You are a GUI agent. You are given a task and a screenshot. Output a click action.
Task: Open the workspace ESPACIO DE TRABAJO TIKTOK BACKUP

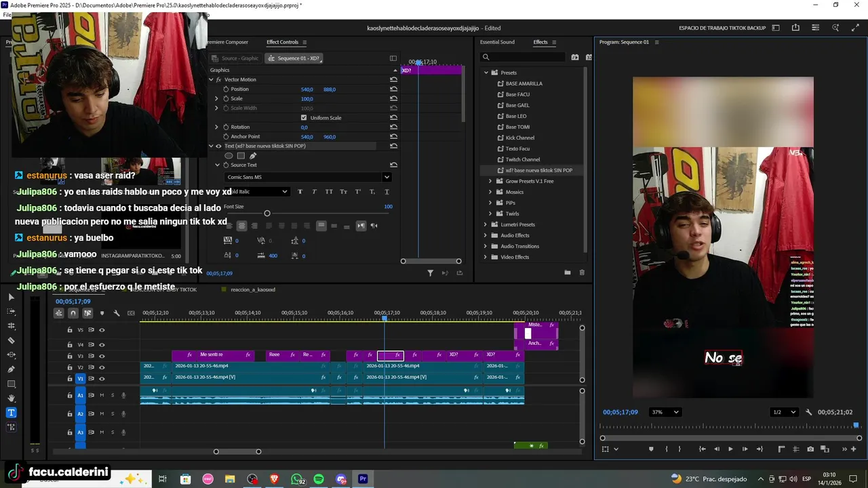[x=722, y=28]
